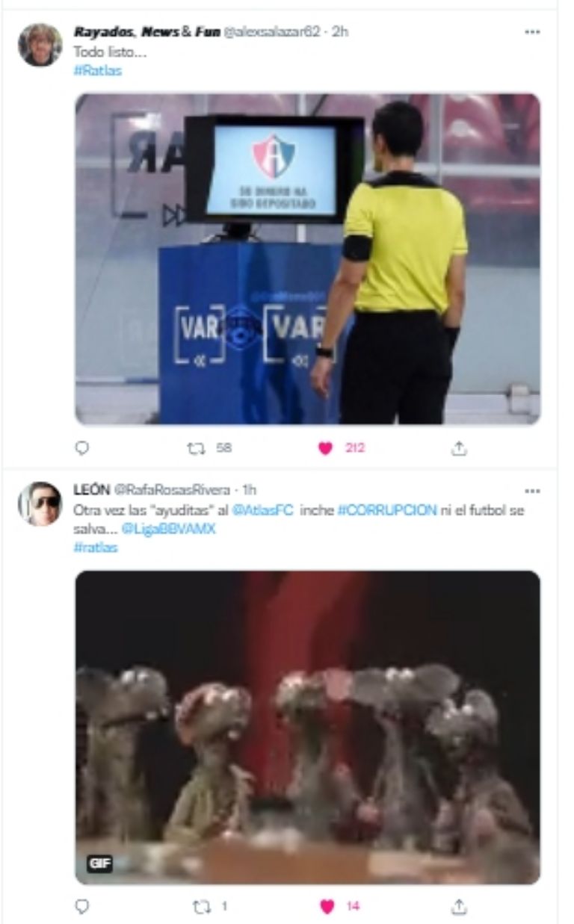574x924 pixels.
Task: Reply to the Rayados News & Fun tweet
Action: click(x=83, y=448)
